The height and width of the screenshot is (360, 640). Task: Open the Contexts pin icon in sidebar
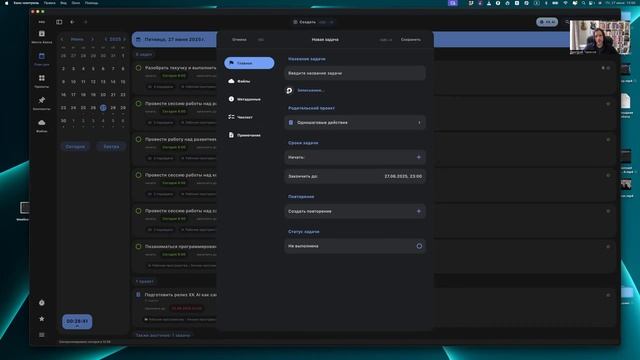tap(42, 100)
